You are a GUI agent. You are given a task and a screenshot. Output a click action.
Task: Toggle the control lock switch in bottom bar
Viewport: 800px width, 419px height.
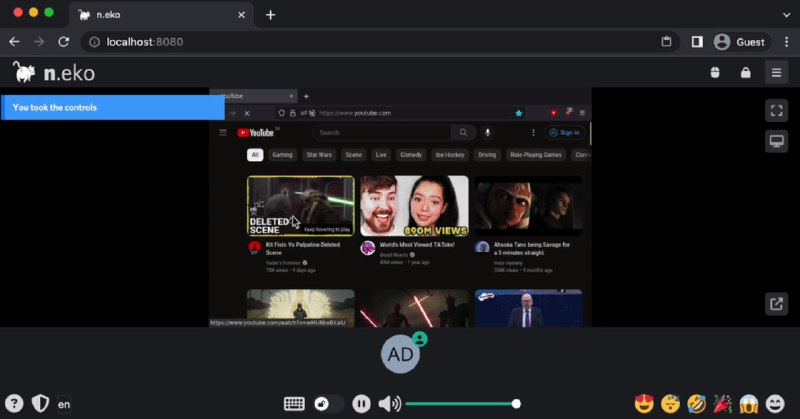(x=328, y=404)
